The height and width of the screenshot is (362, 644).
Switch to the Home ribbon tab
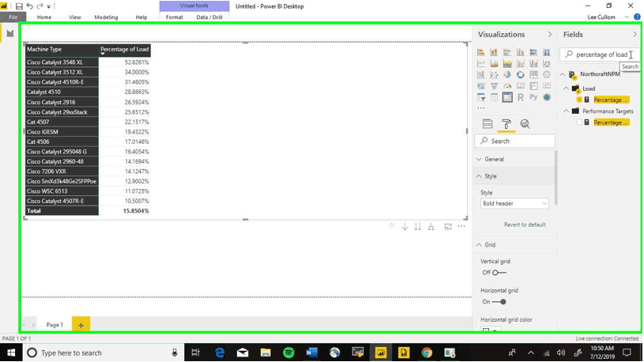tap(44, 17)
